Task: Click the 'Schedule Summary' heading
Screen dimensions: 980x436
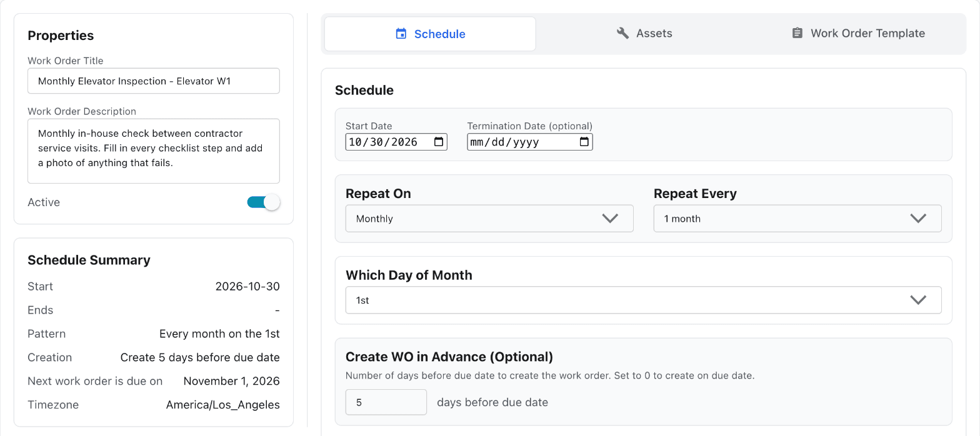Action: (x=89, y=260)
